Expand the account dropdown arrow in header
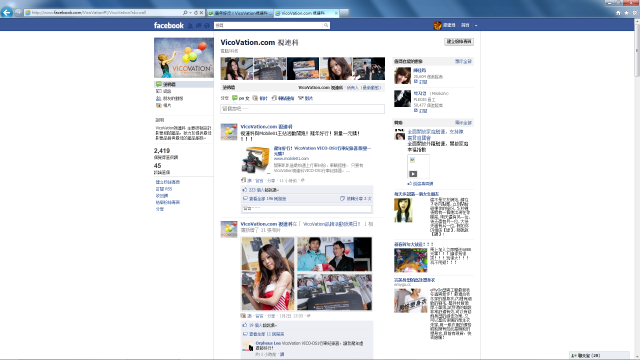The image size is (640, 360). click(x=476, y=25)
